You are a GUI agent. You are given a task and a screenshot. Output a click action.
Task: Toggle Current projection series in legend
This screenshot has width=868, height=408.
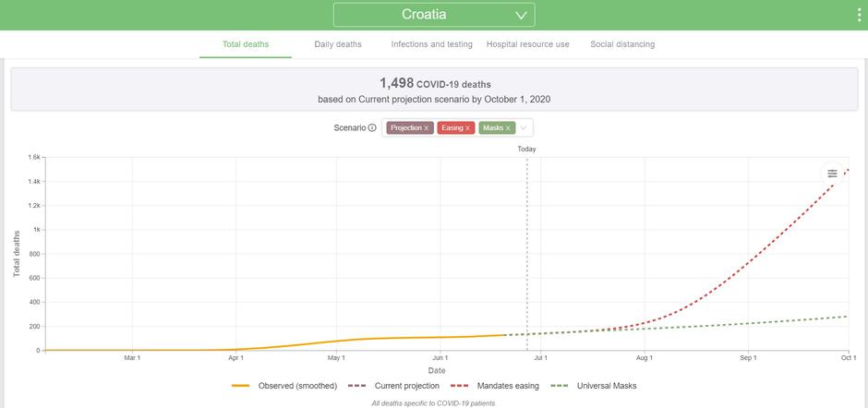[407, 385]
